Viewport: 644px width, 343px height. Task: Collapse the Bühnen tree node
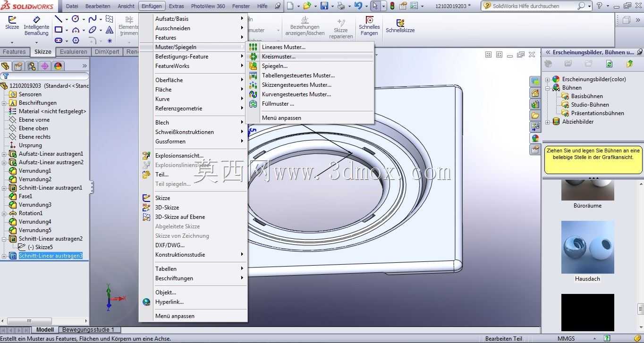click(x=548, y=88)
